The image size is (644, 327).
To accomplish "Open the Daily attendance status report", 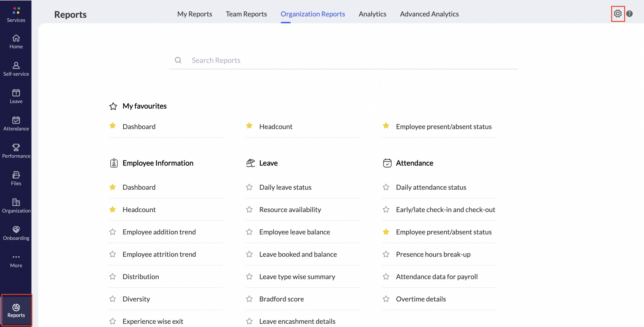I will (431, 187).
